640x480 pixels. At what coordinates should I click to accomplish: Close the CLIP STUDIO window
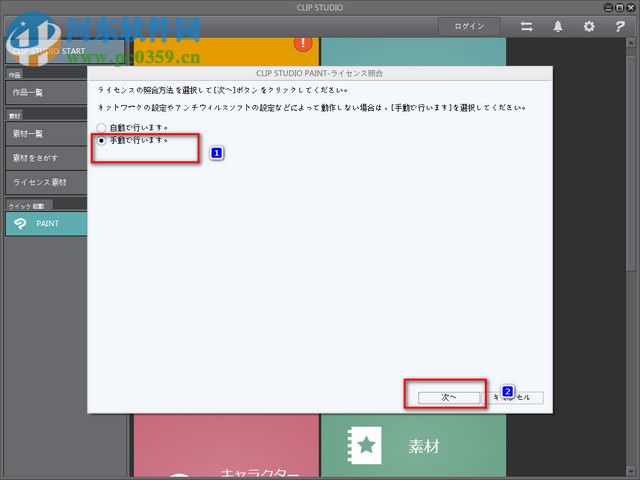(630, 7)
